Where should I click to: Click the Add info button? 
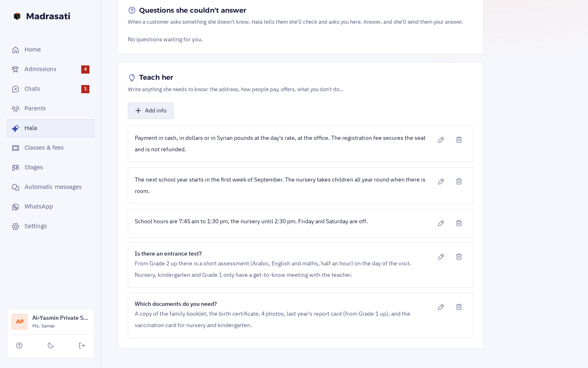click(x=151, y=111)
